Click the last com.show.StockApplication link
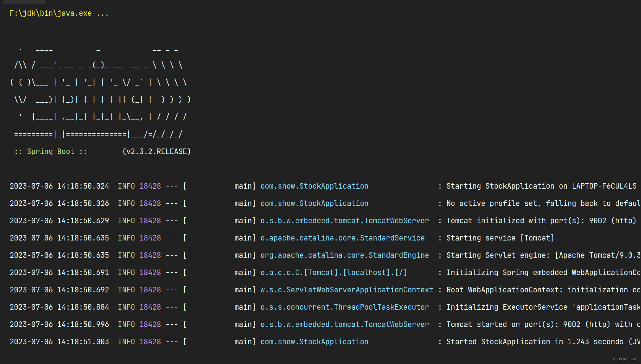Image resolution: width=641 pixels, height=364 pixels. click(314, 341)
